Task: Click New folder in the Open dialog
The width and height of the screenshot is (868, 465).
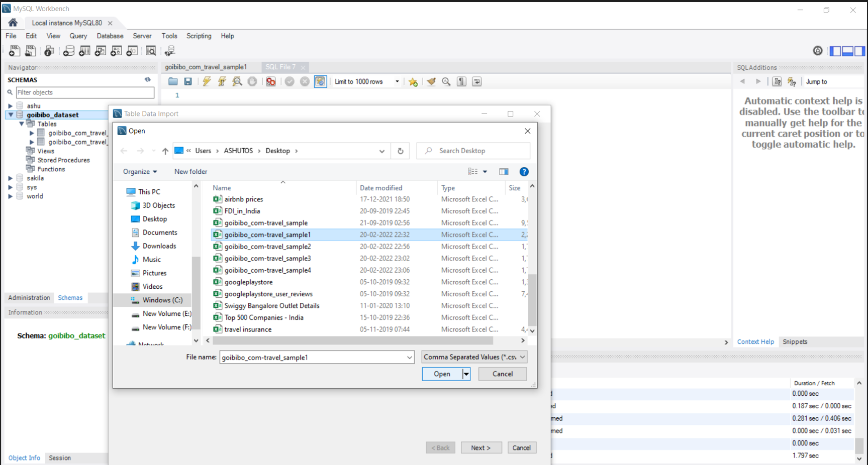Action: point(190,171)
